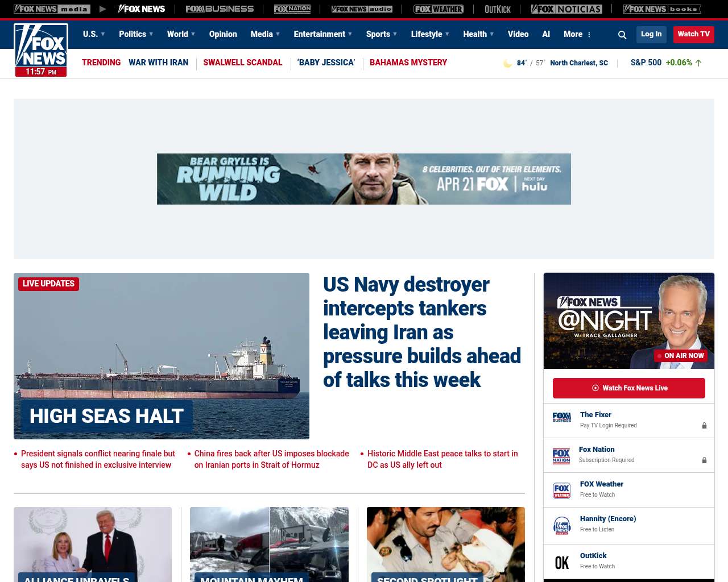Click the Fox Weather icon in watch list
The image size is (728, 582).
pyautogui.click(x=562, y=490)
